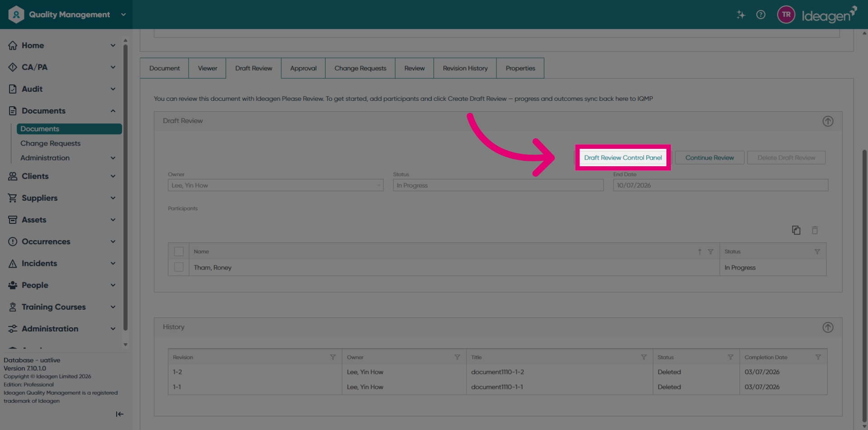
Task: Click the Training Courses icon
Action: click(13, 307)
